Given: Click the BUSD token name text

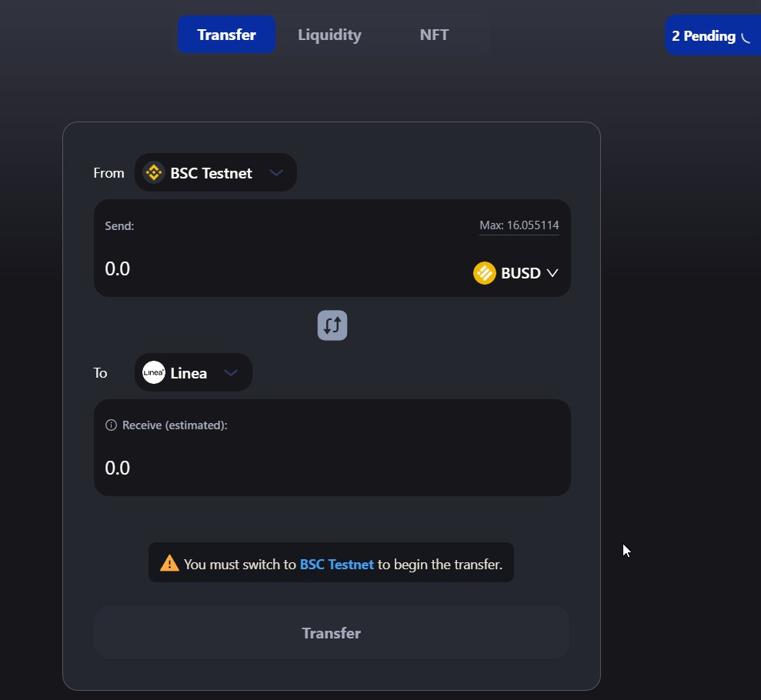Looking at the screenshot, I should [521, 273].
